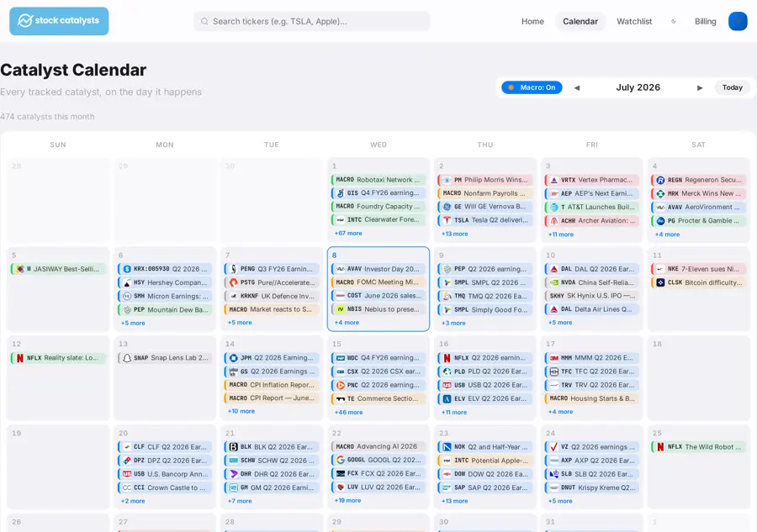The image size is (757, 532).
Task: Toggle the dark mode moon icon
Action: point(674,21)
